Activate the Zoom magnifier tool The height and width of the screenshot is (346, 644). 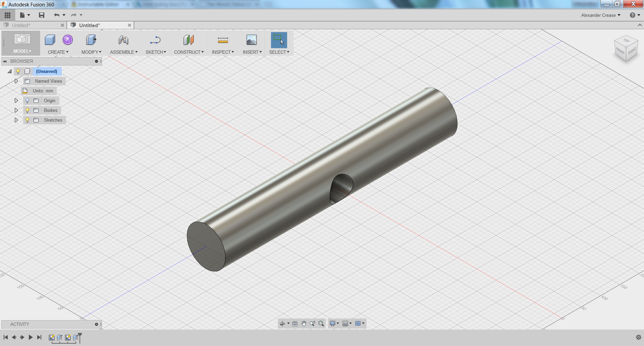pos(312,323)
